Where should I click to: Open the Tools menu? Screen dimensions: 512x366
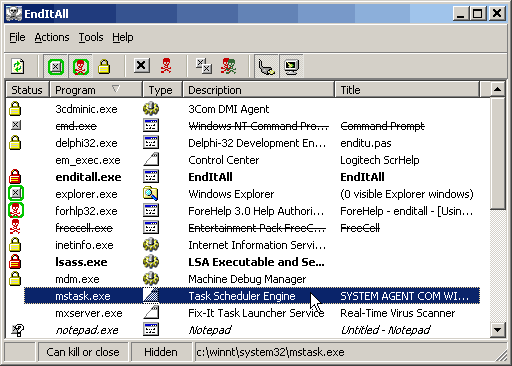click(91, 37)
